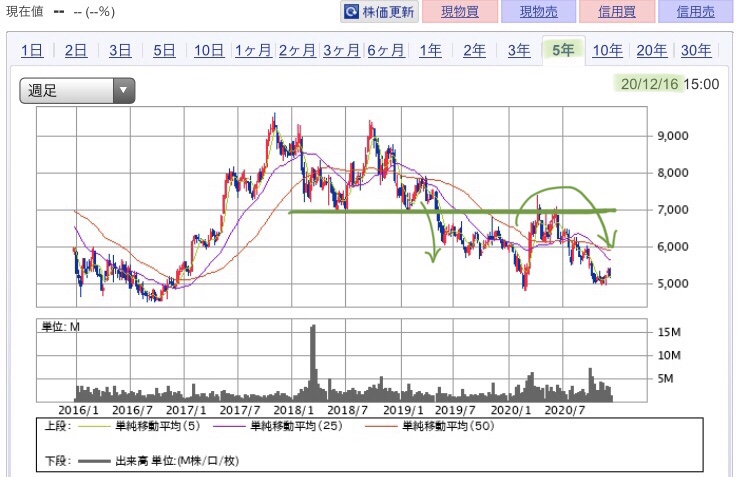Select the 1ヶ月 period tab
Viewport: 749px width, 477px height.
(253, 50)
